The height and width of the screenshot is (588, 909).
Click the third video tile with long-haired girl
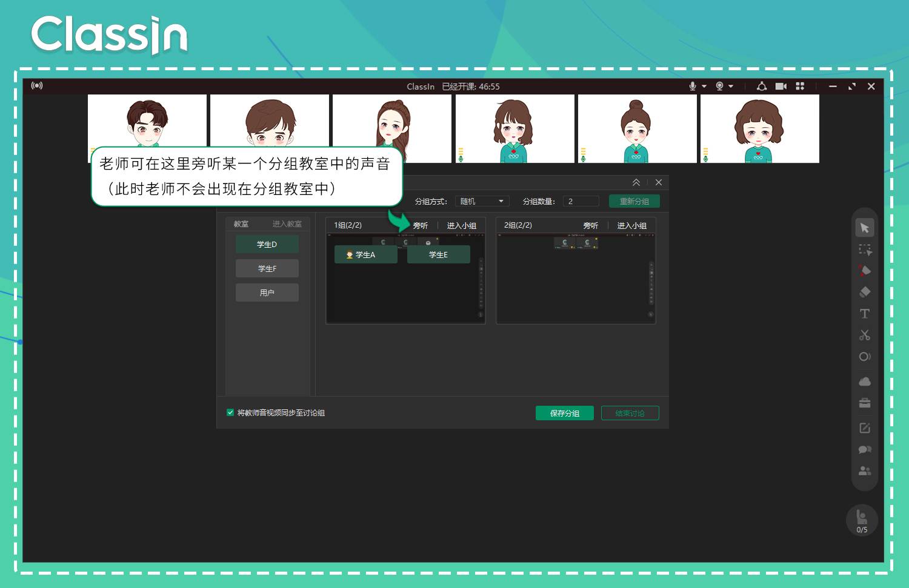[392, 128]
